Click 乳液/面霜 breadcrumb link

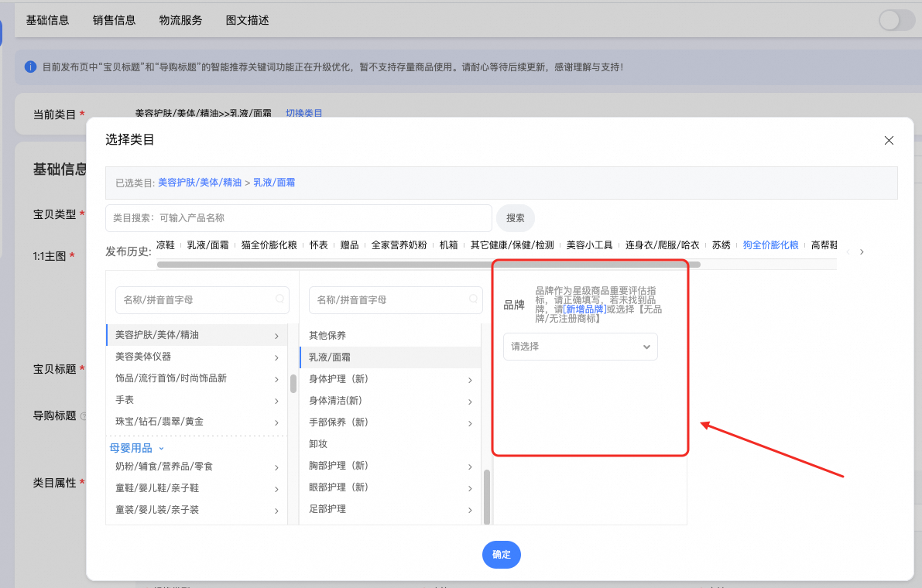[274, 183]
